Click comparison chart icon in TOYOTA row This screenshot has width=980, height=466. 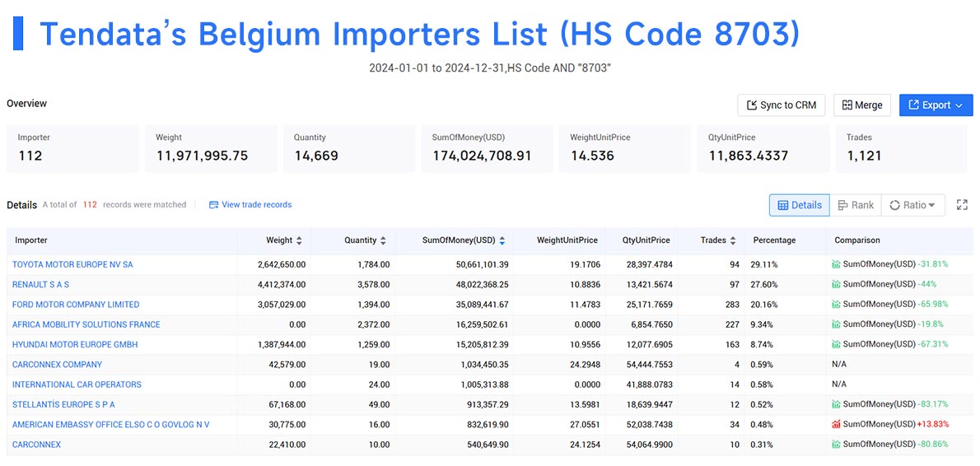click(x=836, y=264)
